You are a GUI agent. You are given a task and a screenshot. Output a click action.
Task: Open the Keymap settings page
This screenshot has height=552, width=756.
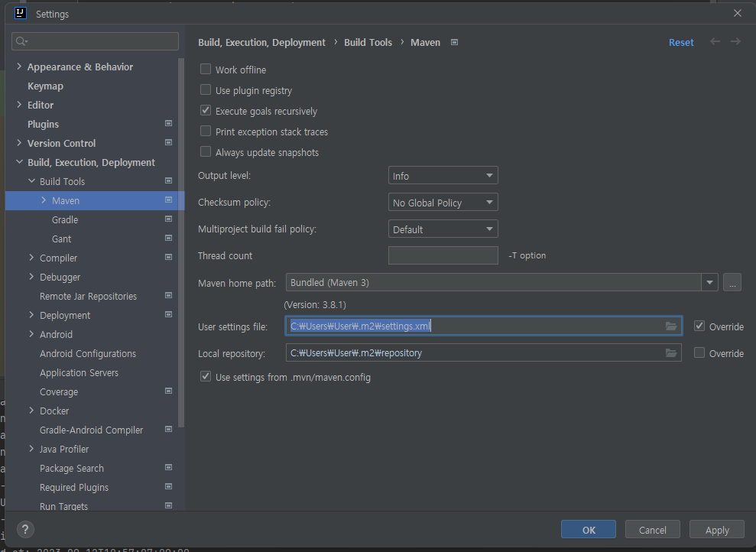click(45, 86)
